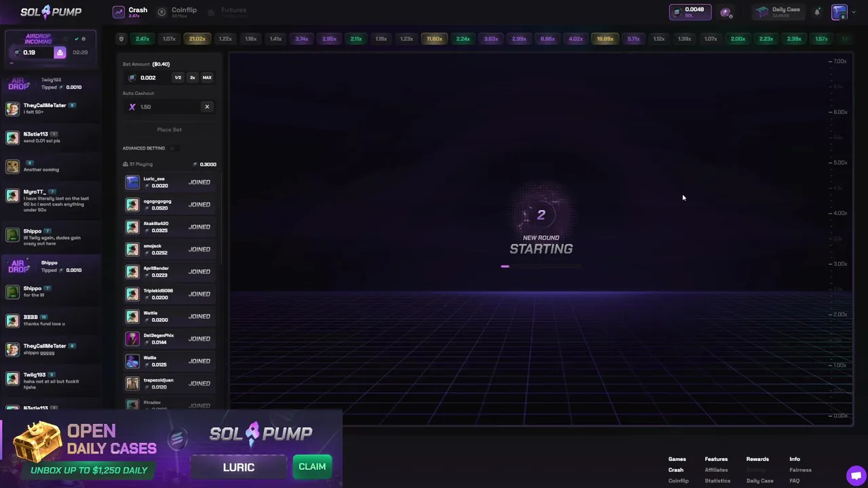Open Triplekid5096 player avatar

coord(132,293)
